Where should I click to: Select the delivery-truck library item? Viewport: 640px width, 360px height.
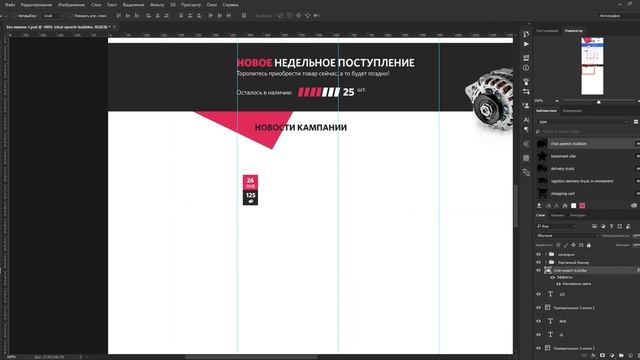point(588,169)
